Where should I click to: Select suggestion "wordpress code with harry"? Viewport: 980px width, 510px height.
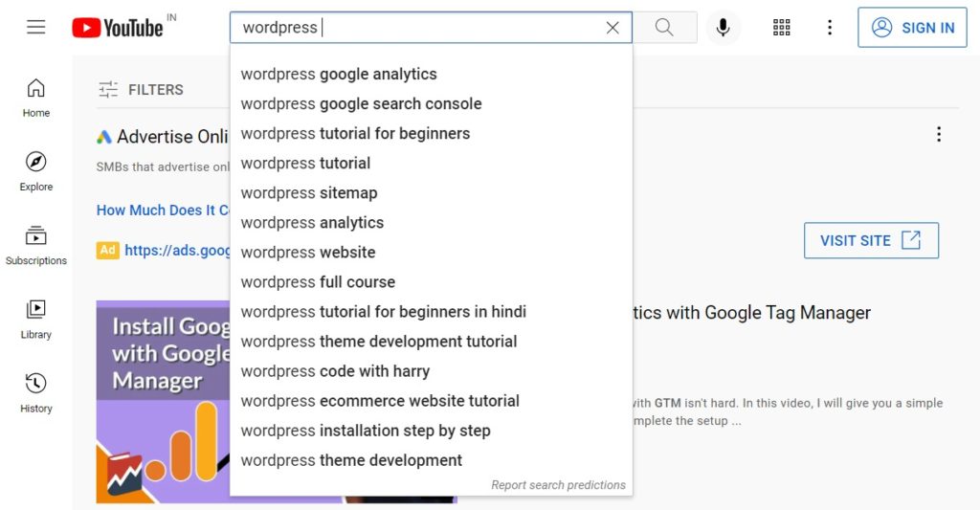(335, 371)
